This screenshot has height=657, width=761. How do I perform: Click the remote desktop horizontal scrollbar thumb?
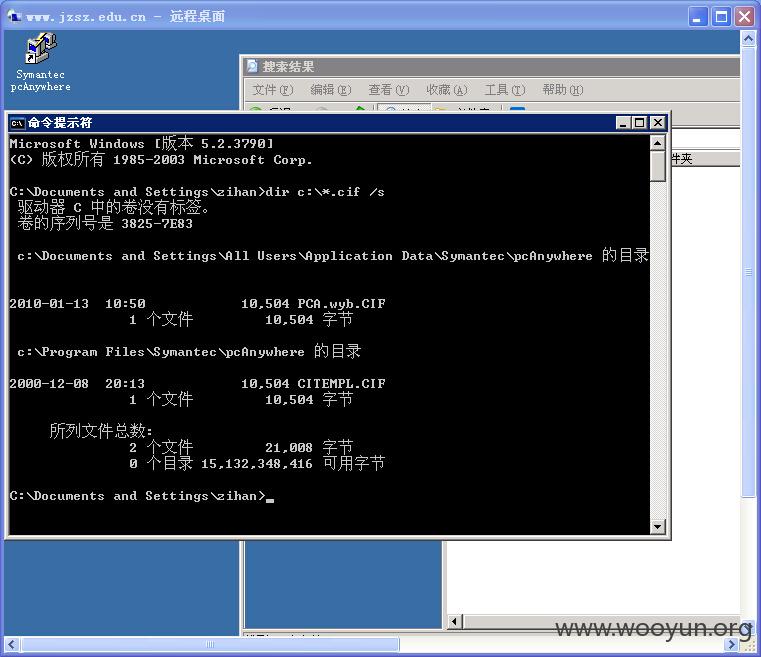[210, 645]
